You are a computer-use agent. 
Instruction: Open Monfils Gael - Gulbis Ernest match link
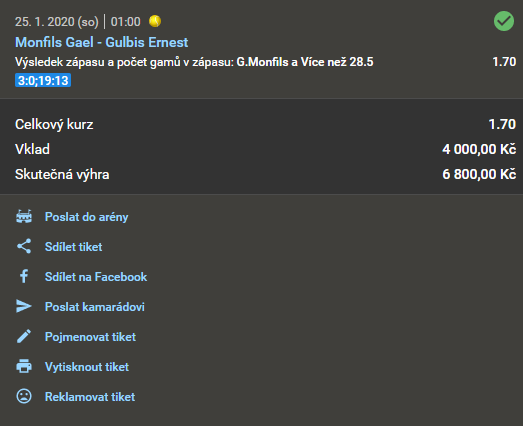[x=101, y=42]
